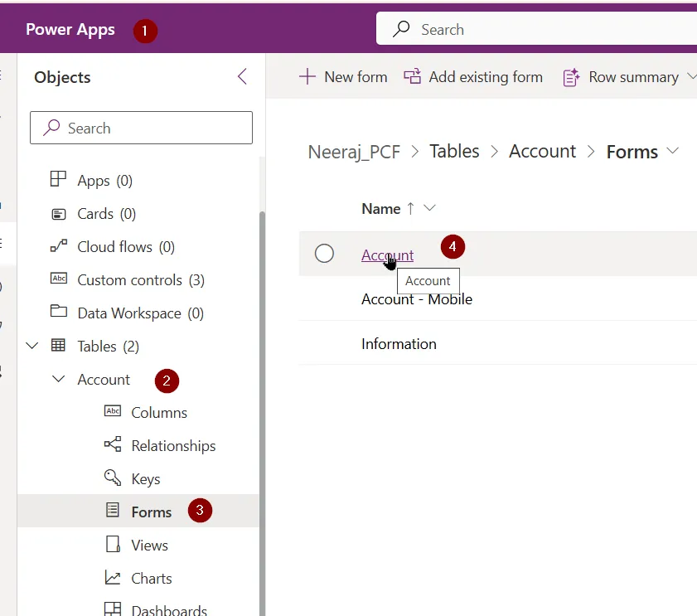Select the Account form row radio circle

pos(324,253)
